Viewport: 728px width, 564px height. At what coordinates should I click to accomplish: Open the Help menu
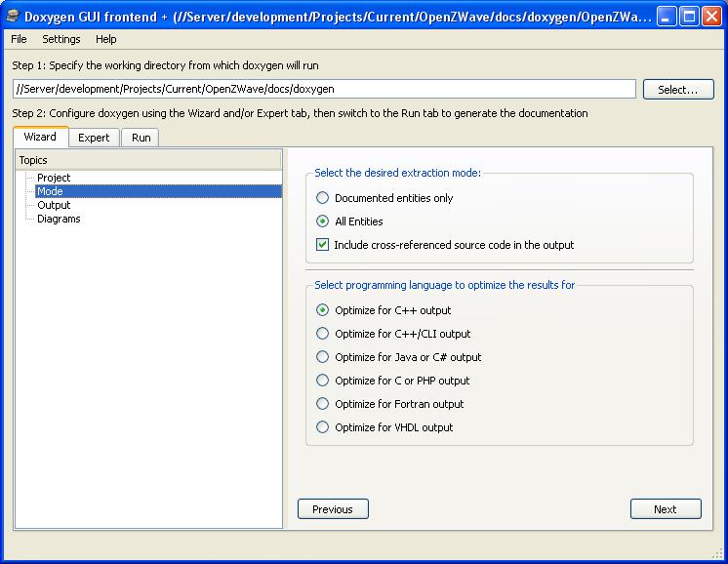(x=105, y=39)
